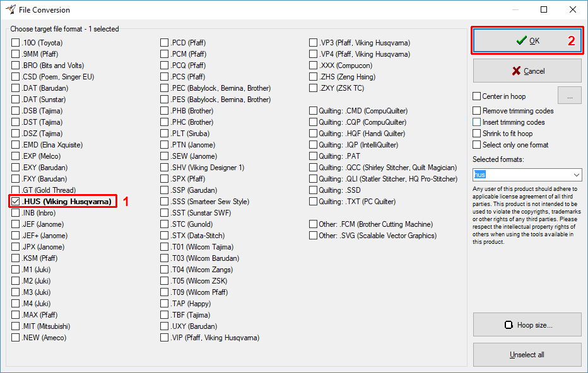
Task: Select the .DST (Tajima) format
Action: coord(15,122)
